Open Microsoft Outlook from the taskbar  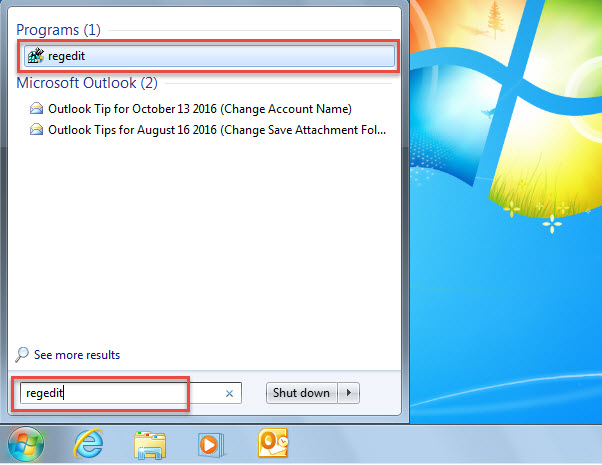(x=273, y=443)
